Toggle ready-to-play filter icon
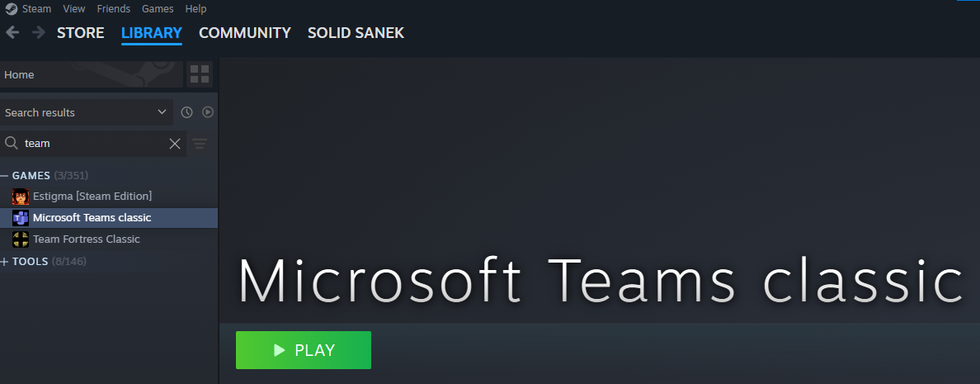The height and width of the screenshot is (384, 980). (208, 112)
